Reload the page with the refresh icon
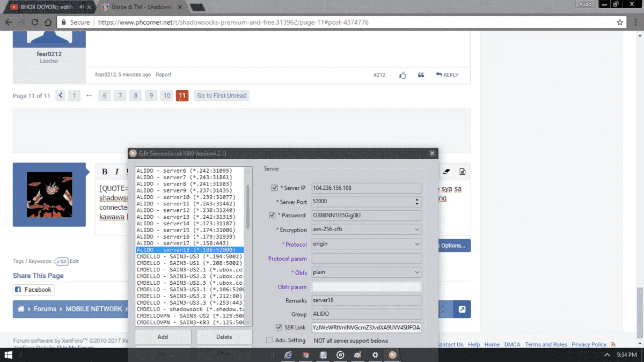 pos(35,23)
